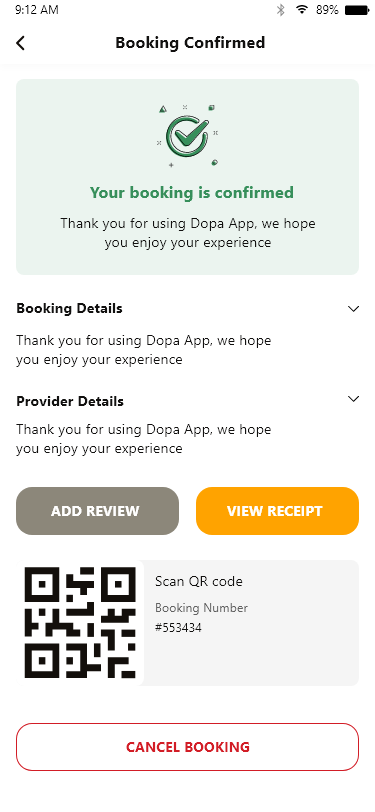Tap the Booking Number label
The image size is (375, 812).
(x=201, y=608)
